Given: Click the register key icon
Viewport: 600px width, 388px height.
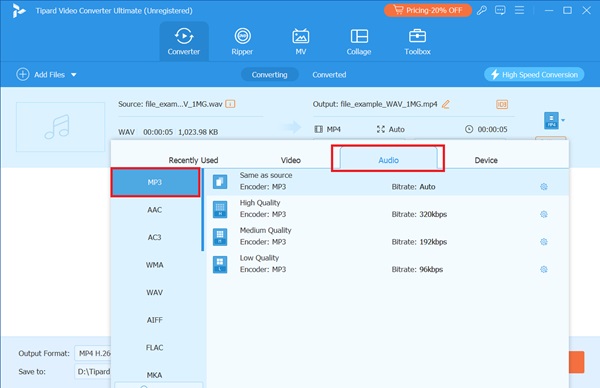Looking at the screenshot, I should (x=482, y=10).
